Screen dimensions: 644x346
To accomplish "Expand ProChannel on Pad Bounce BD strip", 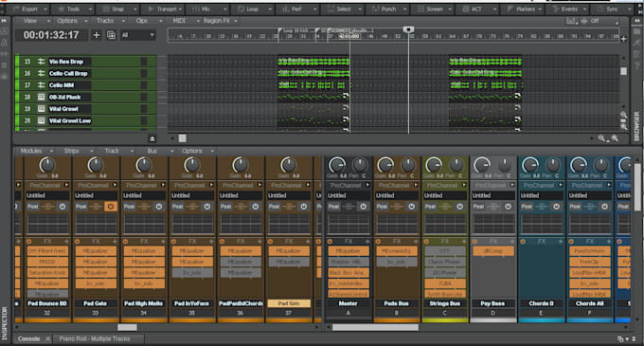I will pyautogui.click(x=66, y=185).
